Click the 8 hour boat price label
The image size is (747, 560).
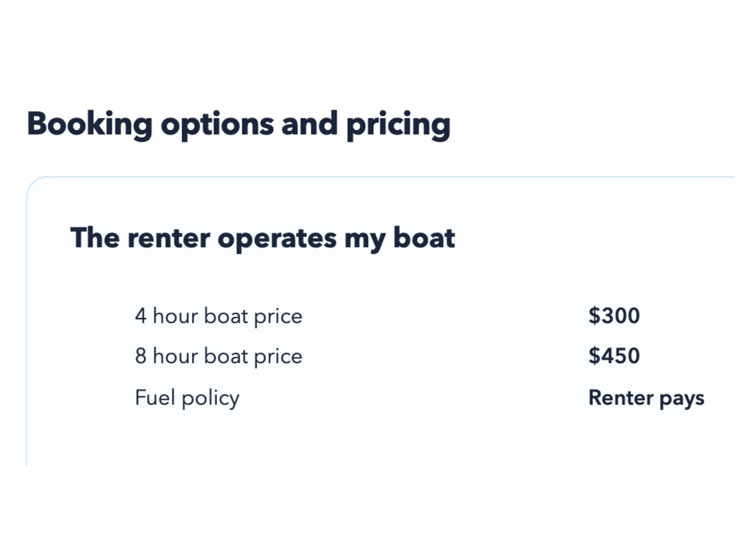(x=218, y=356)
